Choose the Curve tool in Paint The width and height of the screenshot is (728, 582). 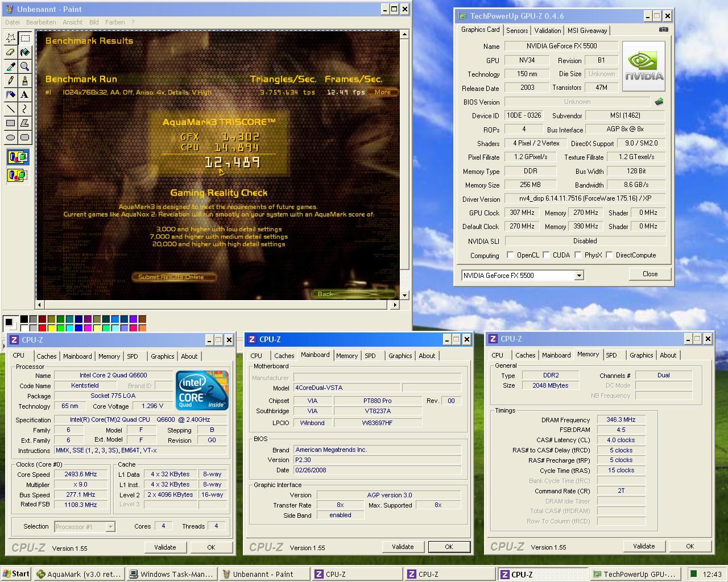25,109
